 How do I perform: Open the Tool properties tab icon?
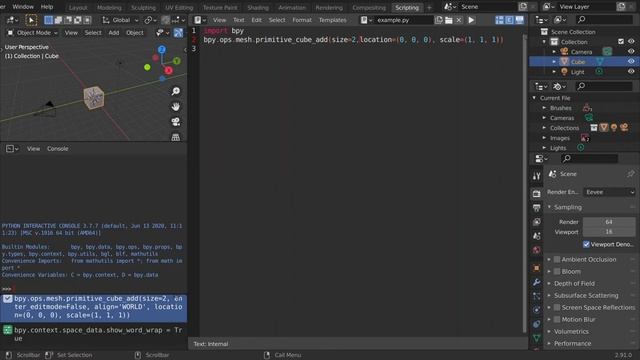[536, 176]
